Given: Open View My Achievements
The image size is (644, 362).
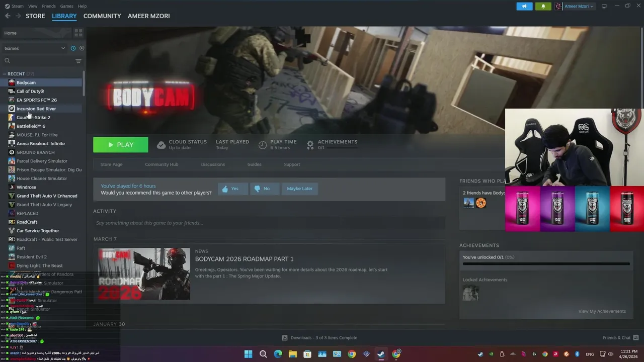Looking at the screenshot, I should click(602, 311).
